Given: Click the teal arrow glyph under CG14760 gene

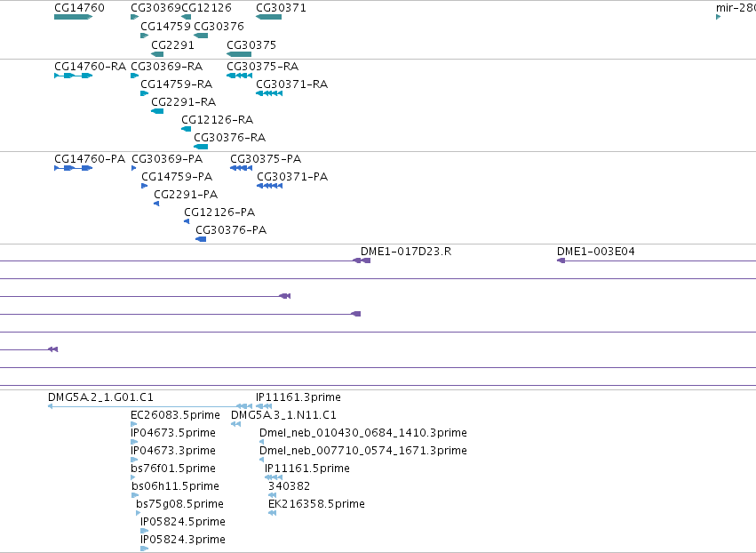Looking at the screenshot, I should 73,17.
